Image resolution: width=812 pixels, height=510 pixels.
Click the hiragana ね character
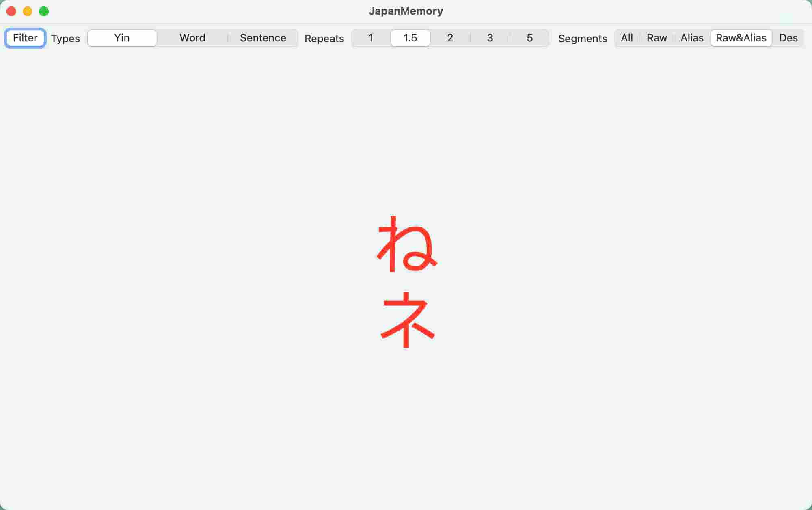(407, 244)
